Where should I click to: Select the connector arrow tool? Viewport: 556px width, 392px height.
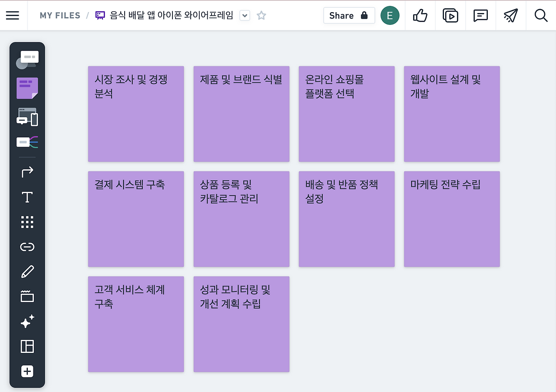tap(27, 172)
